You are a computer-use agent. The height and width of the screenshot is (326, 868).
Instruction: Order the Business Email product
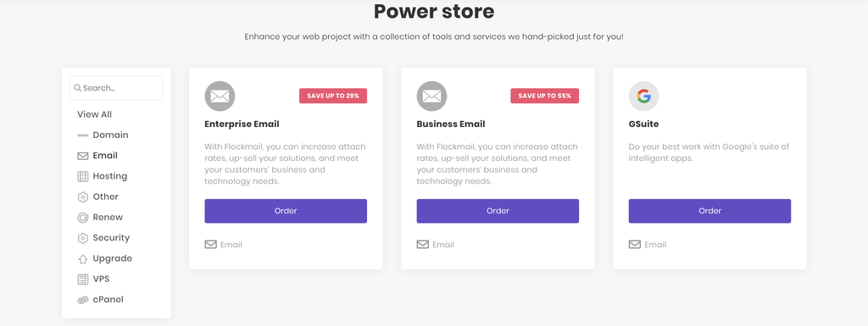pos(498,211)
